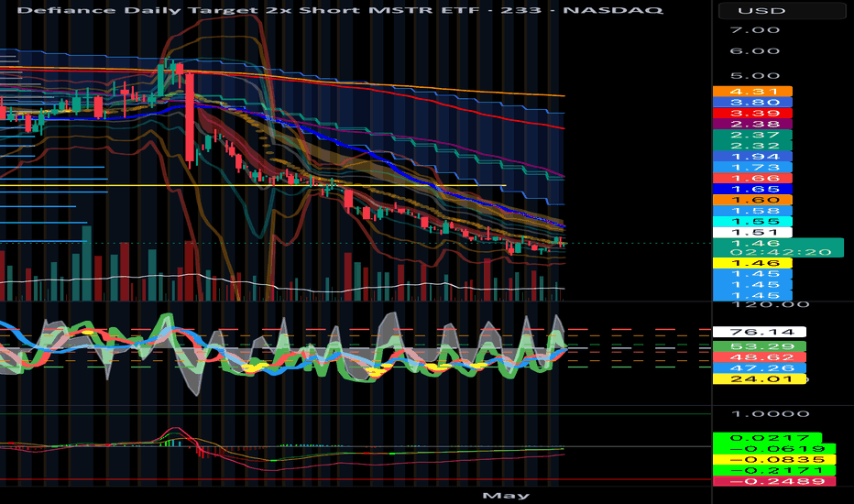
Task: Select the yellow 24.01 oscillator label
Action: point(760,378)
